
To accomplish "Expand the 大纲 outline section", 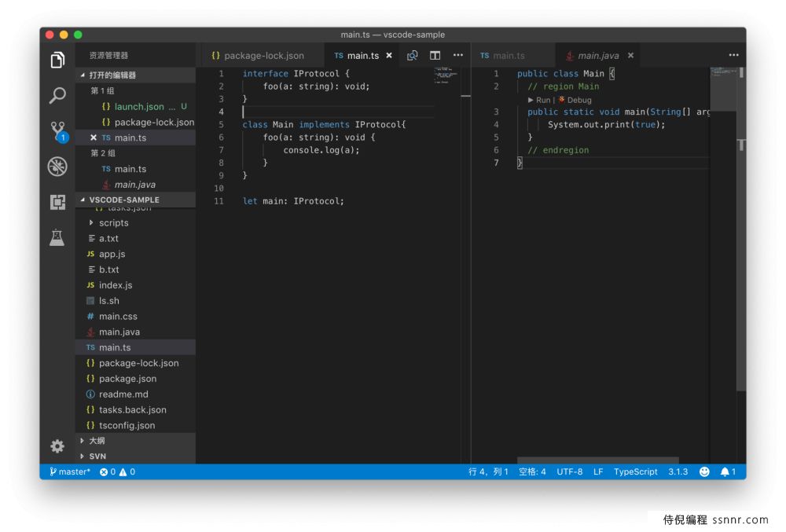I will pos(135,441).
